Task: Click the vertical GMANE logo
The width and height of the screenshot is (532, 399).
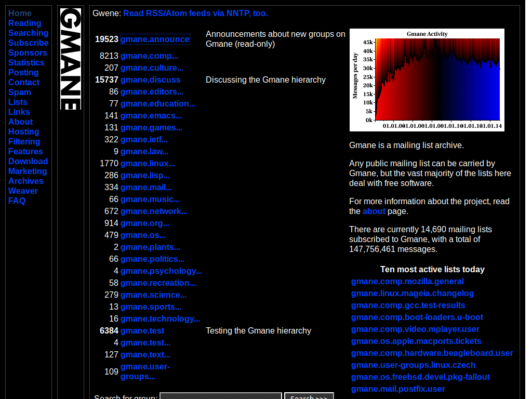Action: (x=71, y=59)
